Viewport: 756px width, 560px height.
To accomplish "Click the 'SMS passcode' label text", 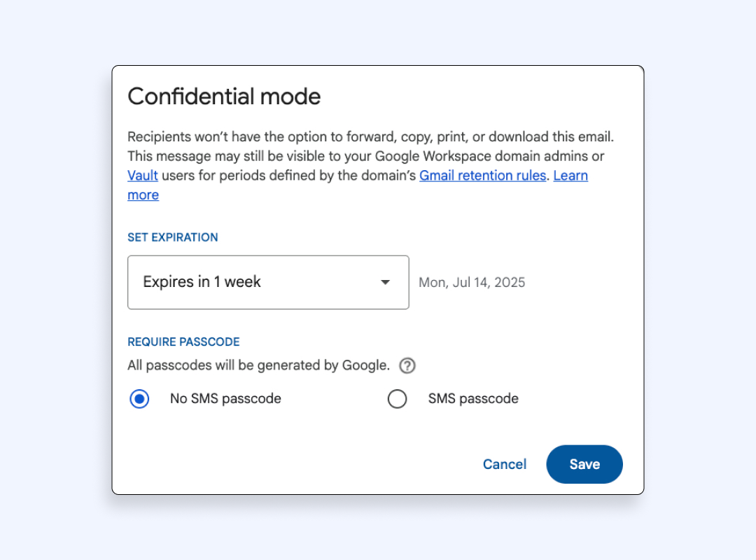I will [473, 399].
